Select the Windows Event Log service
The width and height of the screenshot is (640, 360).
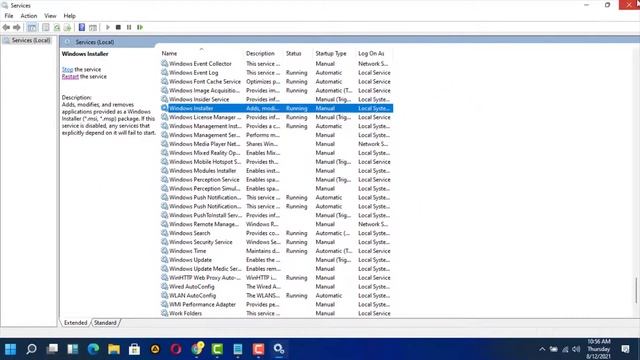(276, 73)
